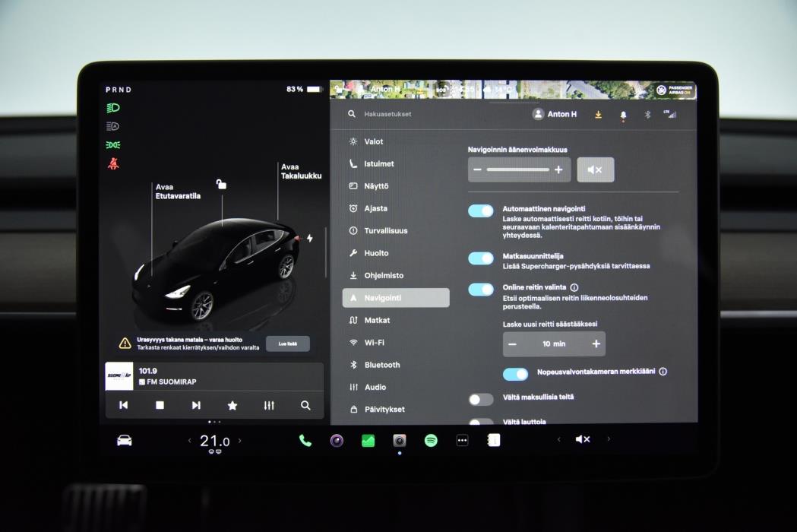Open the dashcam viewer icon

tap(398, 439)
